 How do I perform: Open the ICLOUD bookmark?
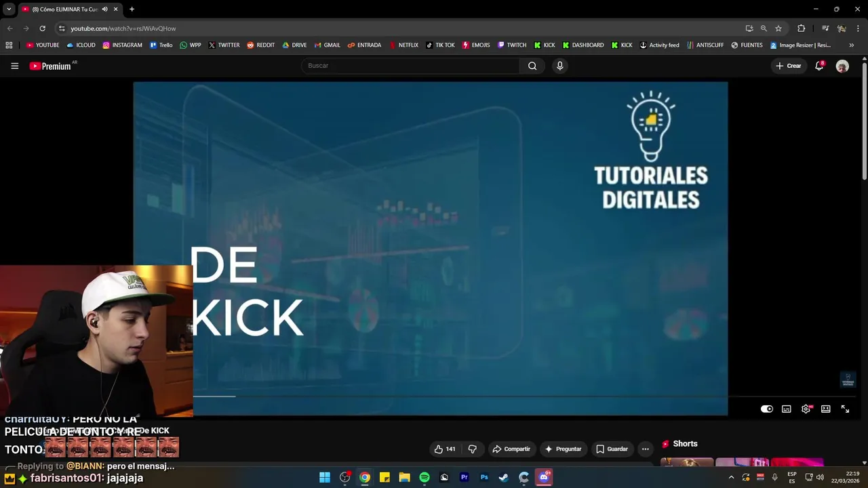pos(81,45)
